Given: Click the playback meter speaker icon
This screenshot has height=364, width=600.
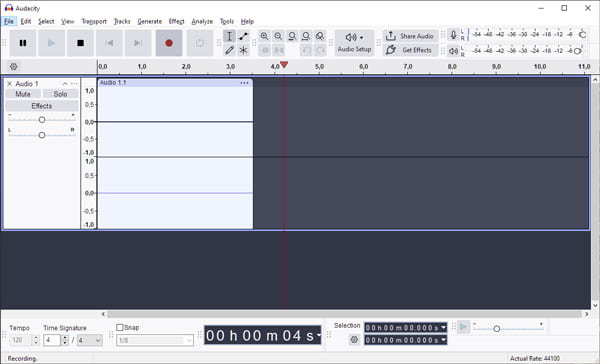Looking at the screenshot, I should tap(453, 51).
